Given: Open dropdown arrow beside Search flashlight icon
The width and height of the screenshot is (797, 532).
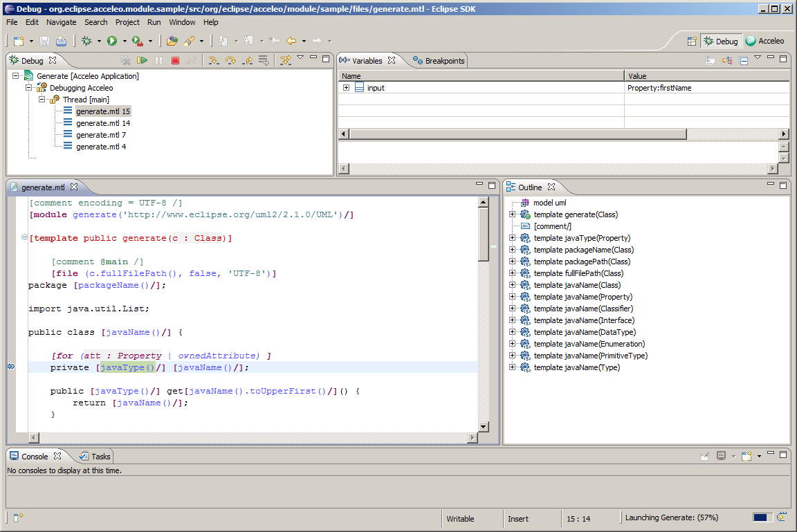Looking at the screenshot, I should tap(202, 41).
